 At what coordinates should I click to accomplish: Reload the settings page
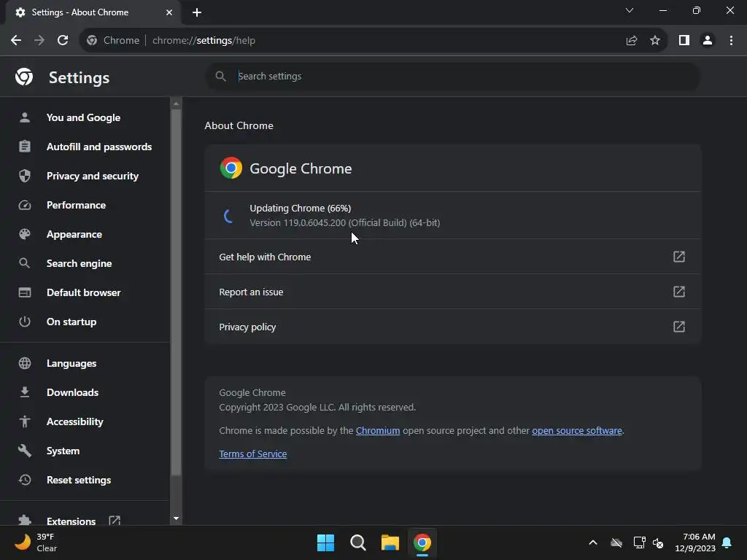63,41
